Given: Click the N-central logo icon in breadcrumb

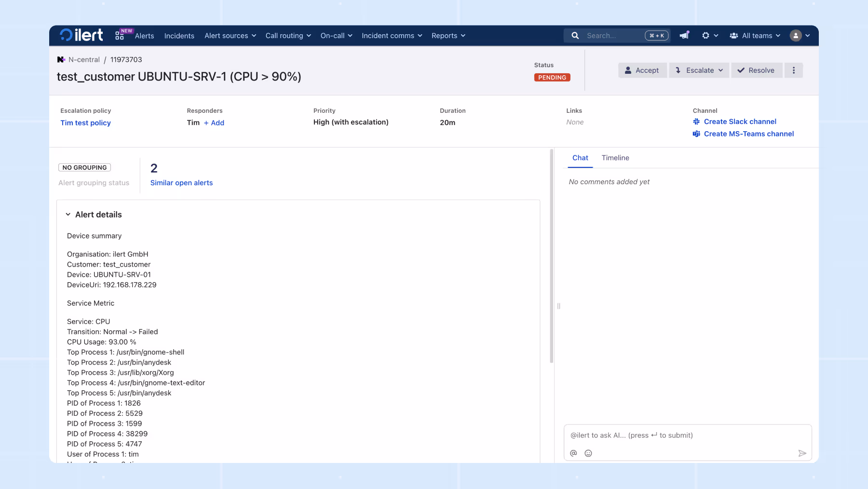Looking at the screenshot, I should (61, 60).
